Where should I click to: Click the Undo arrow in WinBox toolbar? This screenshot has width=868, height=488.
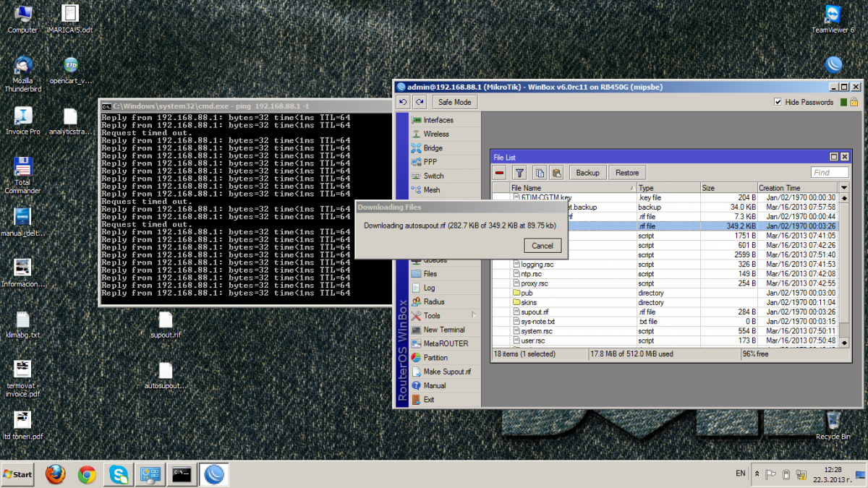point(404,102)
